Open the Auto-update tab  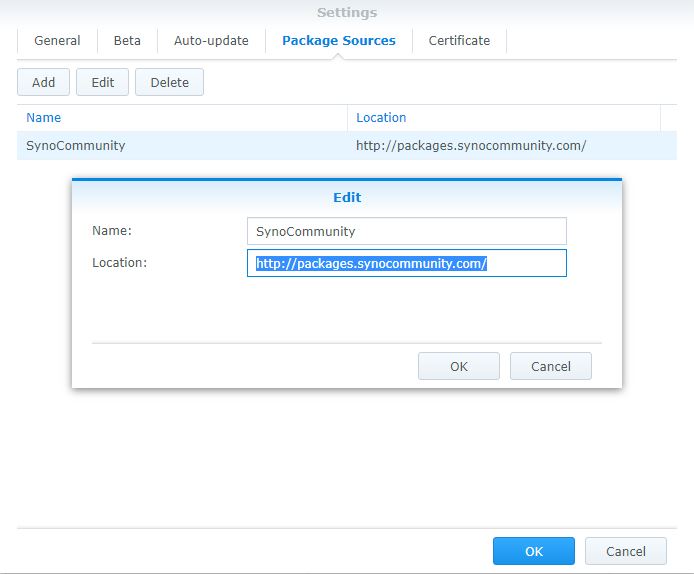211,41
